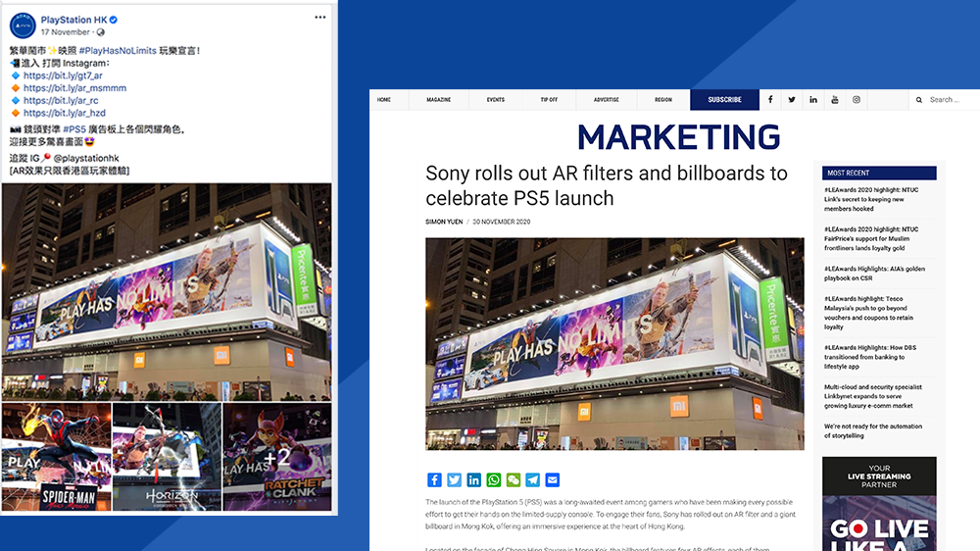Open the large billboard photo in Facebook post

167,291
